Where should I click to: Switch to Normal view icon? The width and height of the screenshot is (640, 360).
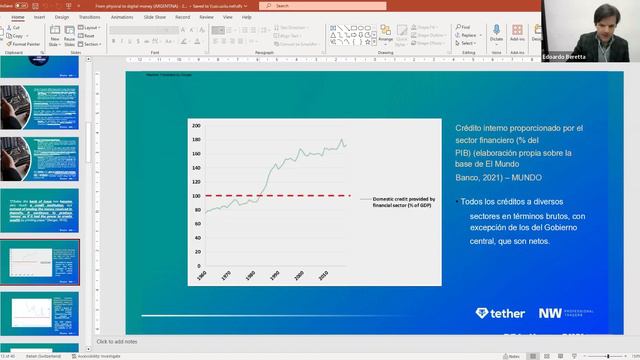pyautogui.click(x=533, y=356)
